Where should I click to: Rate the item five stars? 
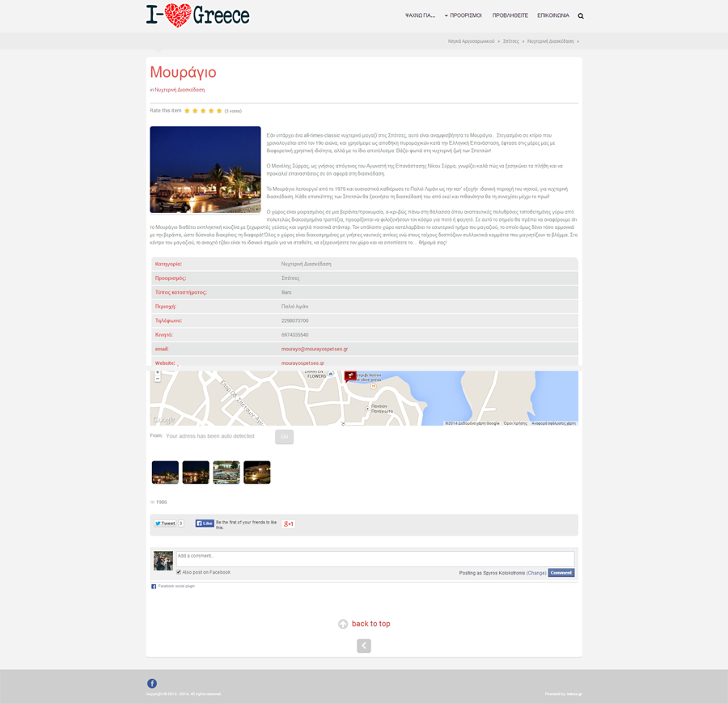(219, 111)
